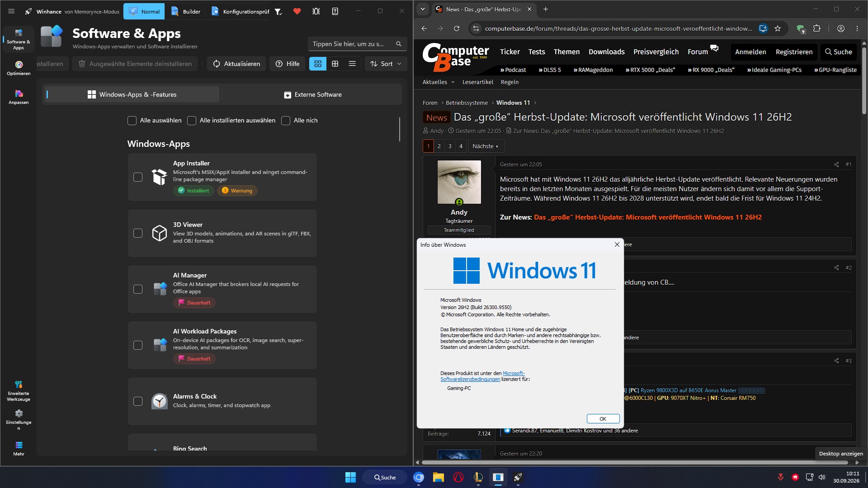Click the bug report icon in Winhance
868x488 pixels.
pyautogui.click(x=316, y=11)
